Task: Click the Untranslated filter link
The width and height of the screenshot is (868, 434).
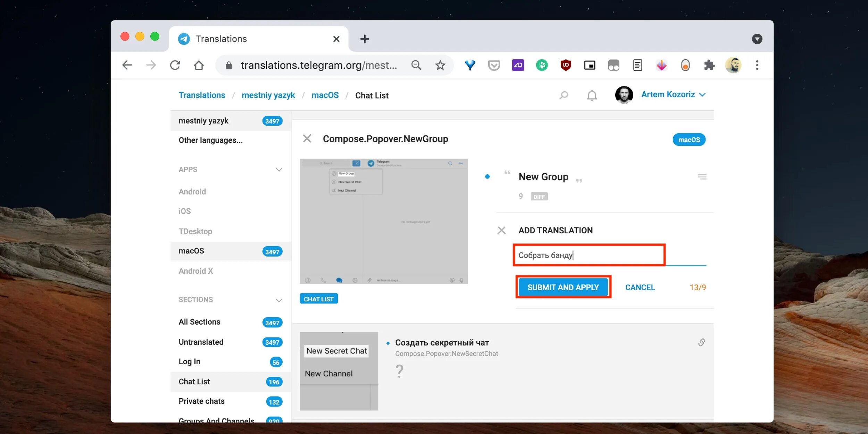Action: pos(200,342)
